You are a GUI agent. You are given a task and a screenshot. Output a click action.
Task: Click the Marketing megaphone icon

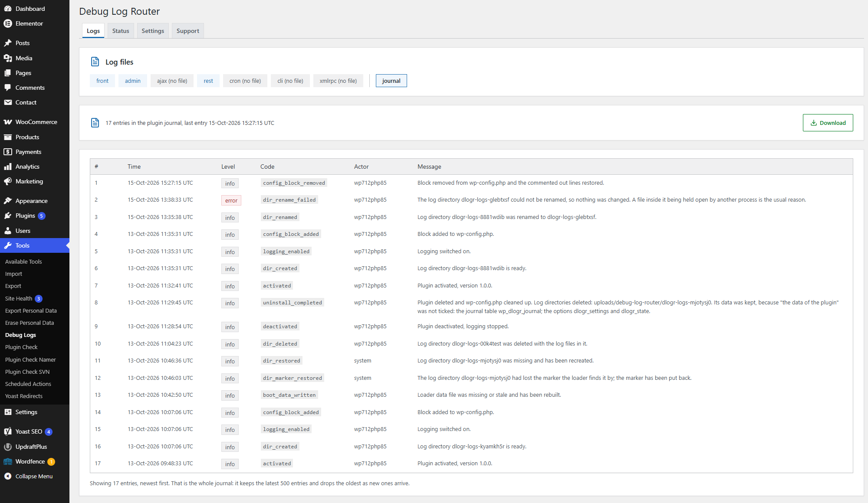8,181
